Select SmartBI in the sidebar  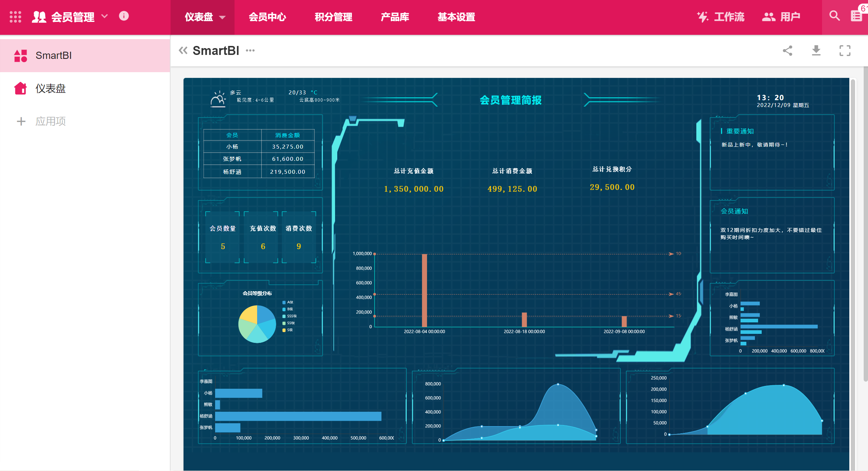85,56
